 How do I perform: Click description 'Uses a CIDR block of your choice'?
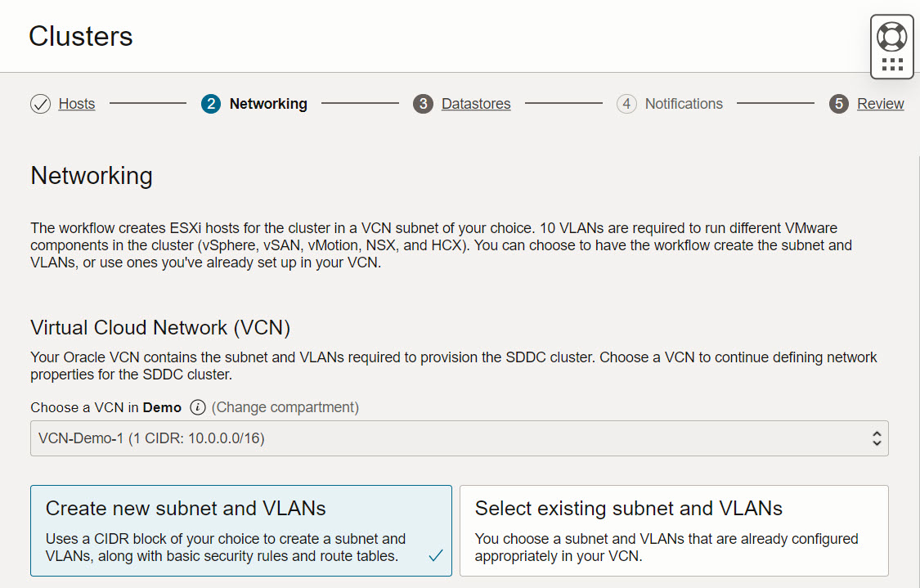pos(226,547)
